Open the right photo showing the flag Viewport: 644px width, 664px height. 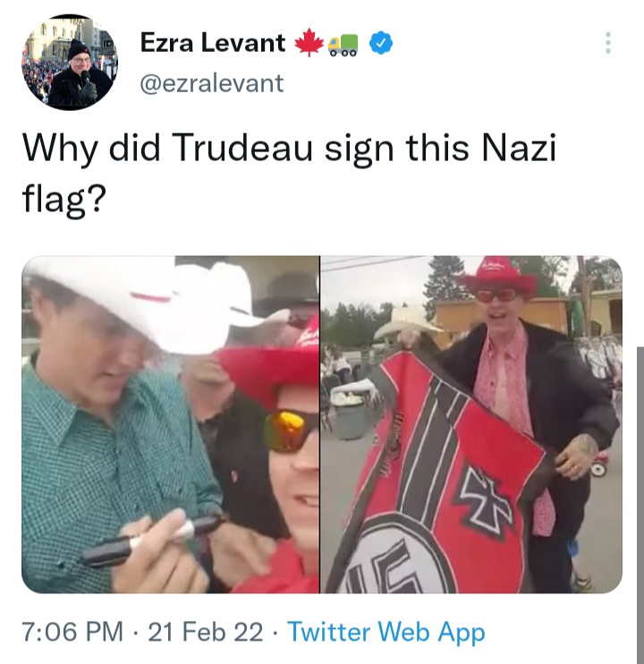click(471, 424)
